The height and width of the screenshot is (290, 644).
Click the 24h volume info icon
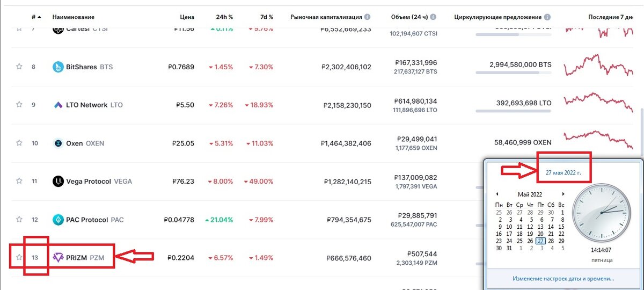click(433, 17)
